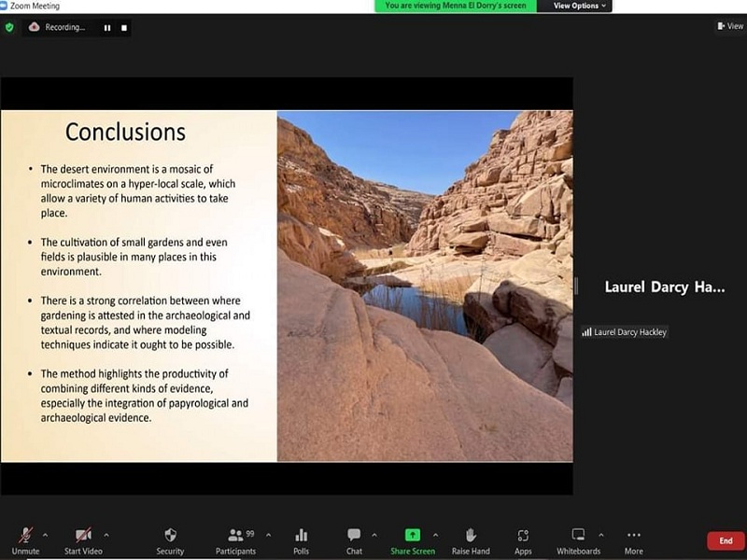This screenshot has height=560, width=747.
Task: Select Laurel Darcy Ha... participant video tile
Action: [x=665, y=287]
